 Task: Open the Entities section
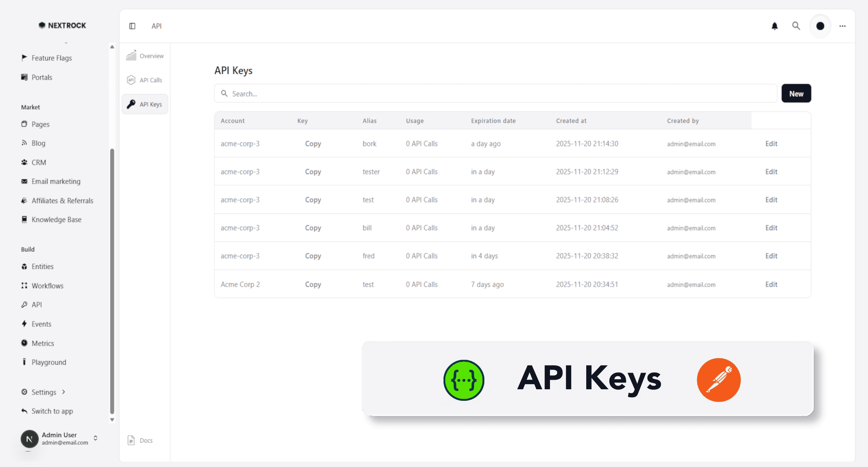click(42, 266)
